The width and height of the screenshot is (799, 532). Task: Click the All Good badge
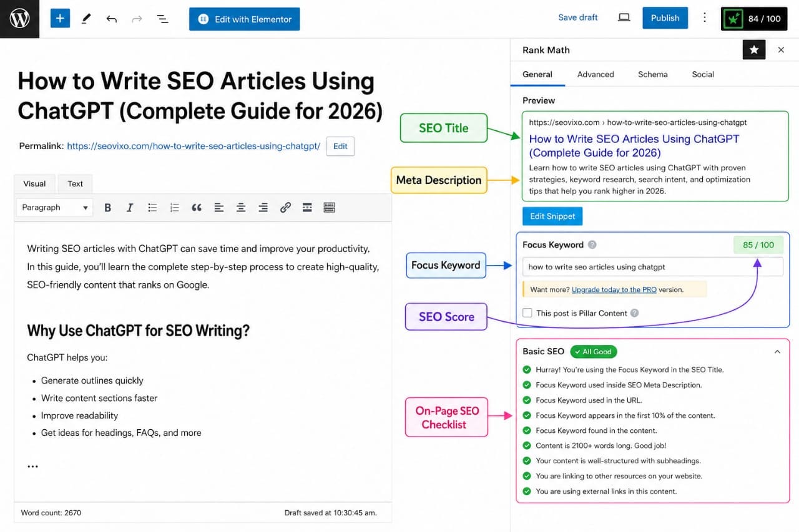click(x=594, y=352)
